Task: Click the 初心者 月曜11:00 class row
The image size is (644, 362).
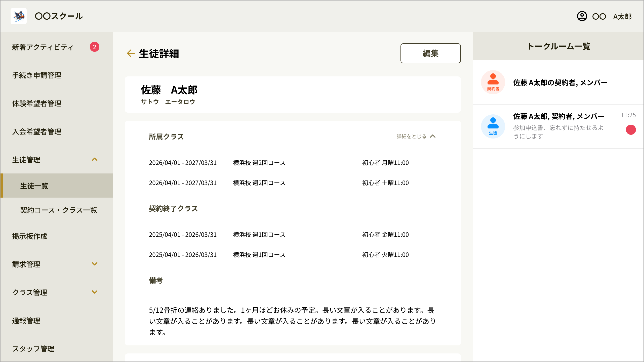Action: tap(293, 163)
